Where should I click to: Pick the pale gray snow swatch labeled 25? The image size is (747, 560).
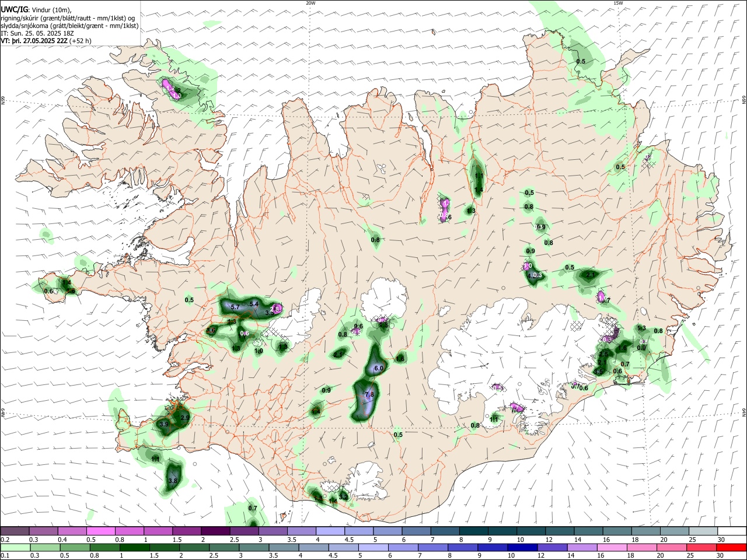[x=704, y=531]
